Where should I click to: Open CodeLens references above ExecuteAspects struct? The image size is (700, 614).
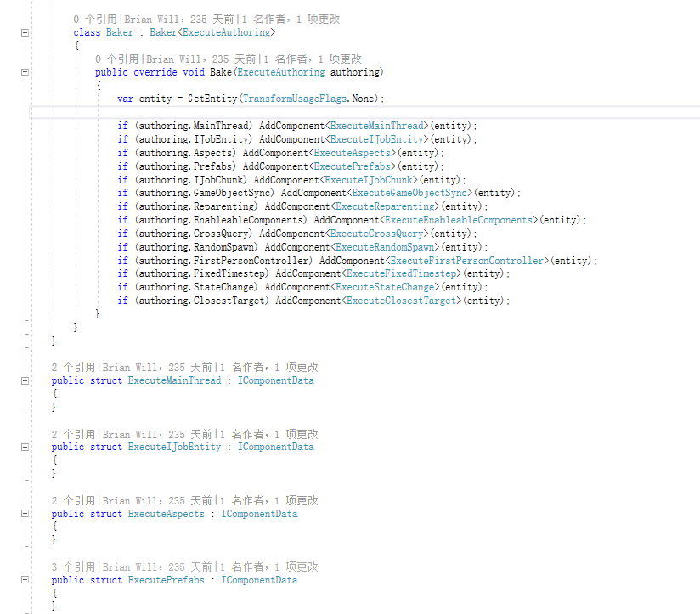tap(73, 501)
